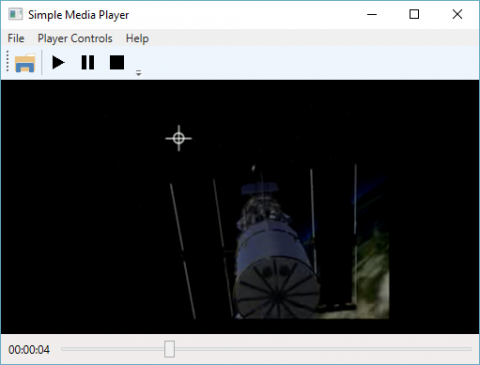Open the system menu from the app icon
The height and width of the screenshot is (365, 480).
[15, 14]
